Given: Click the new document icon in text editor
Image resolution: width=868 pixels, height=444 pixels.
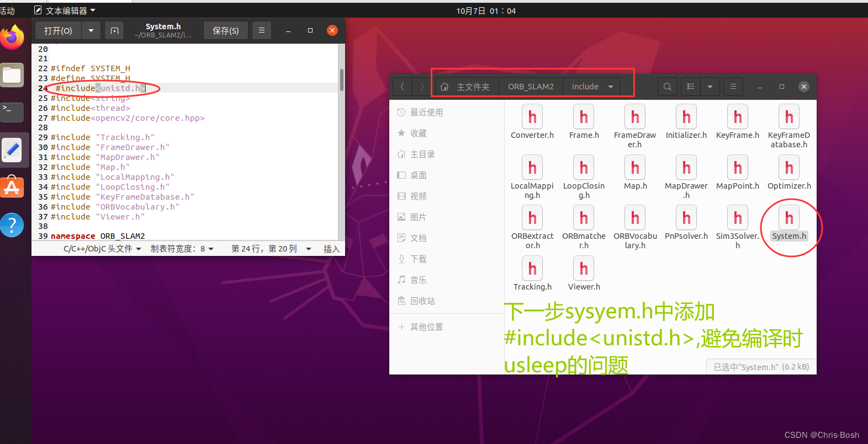Looking at the screenshot, I should (x=114, y=31).
